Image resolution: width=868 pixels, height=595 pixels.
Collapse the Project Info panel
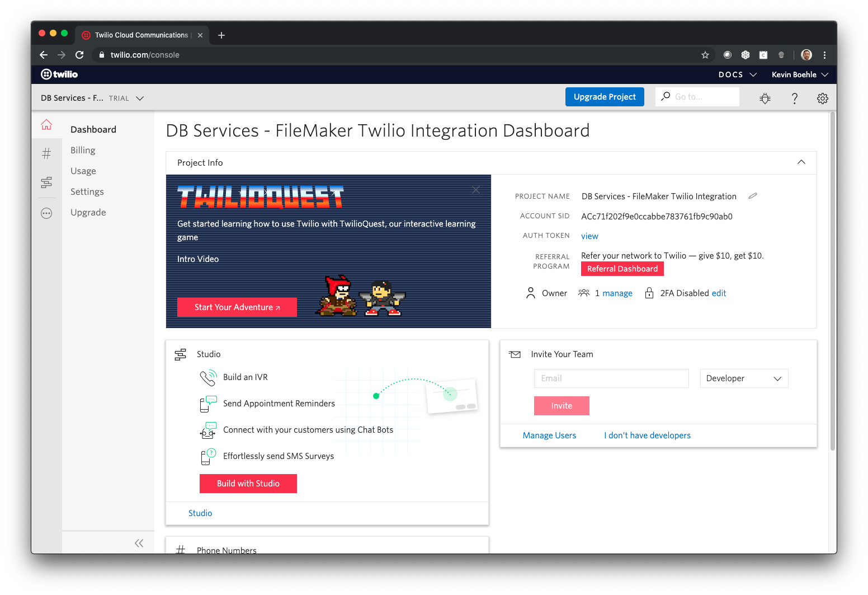coord(801,162)
